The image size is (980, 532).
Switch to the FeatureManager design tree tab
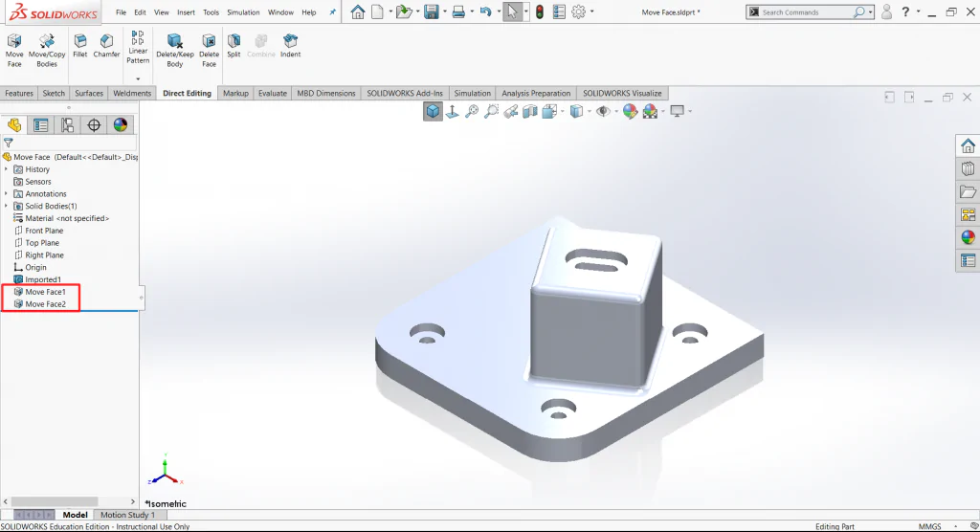click(13, 125)
